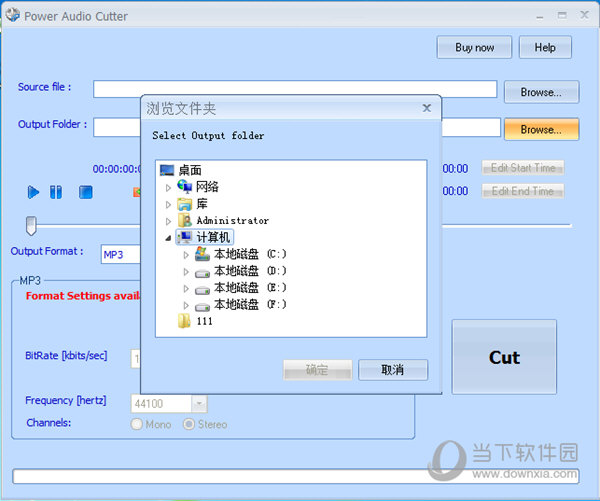Click the Power Audio Cutter title icon
The height and width of the screenshot is (501, 600).
pyautogui.click(x=13, y=15)
